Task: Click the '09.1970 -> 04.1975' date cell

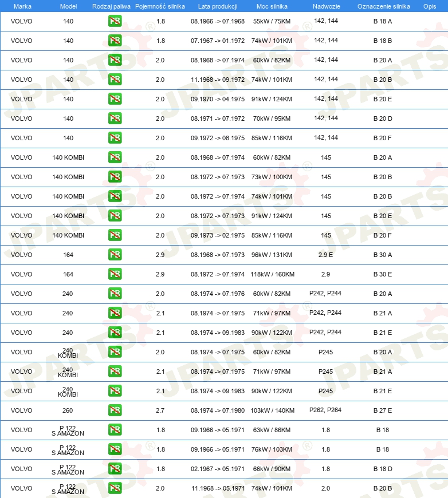Action: click(218, 99)
